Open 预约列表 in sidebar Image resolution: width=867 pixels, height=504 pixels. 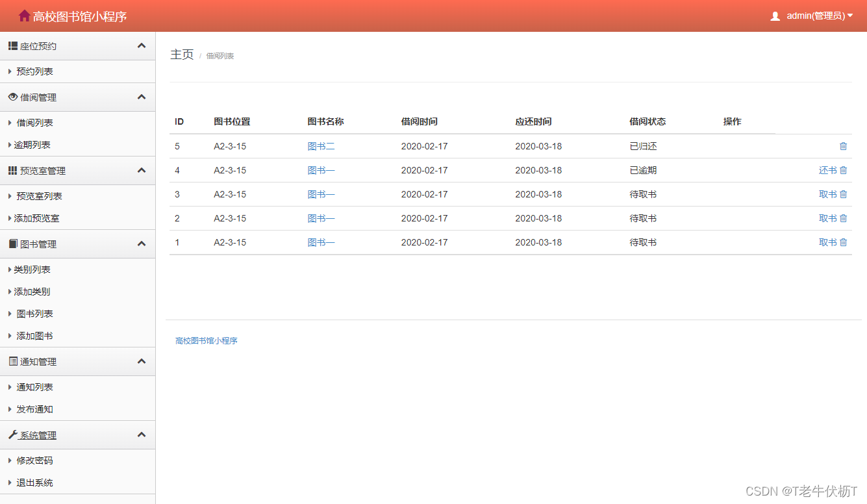[34, 71]
